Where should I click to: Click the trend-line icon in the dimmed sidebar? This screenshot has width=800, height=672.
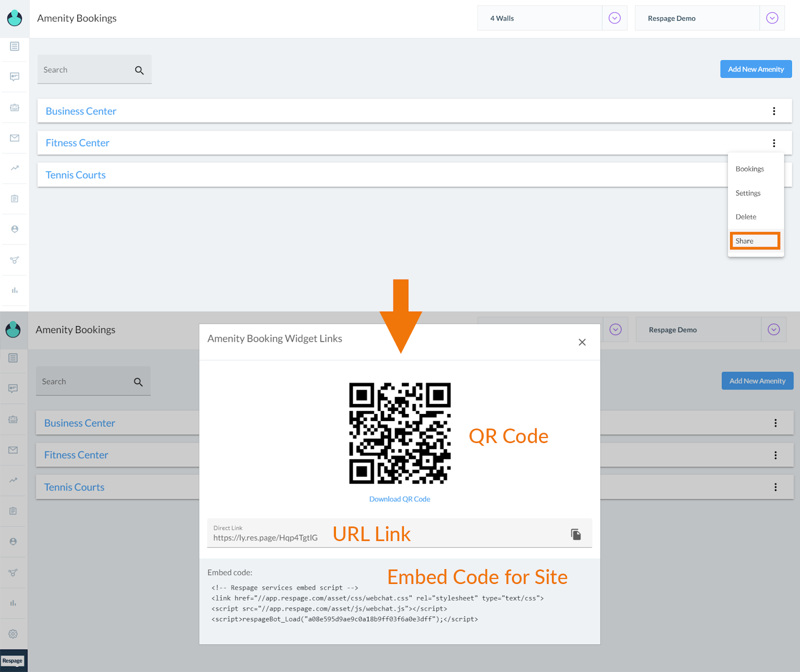pos(13,480)
